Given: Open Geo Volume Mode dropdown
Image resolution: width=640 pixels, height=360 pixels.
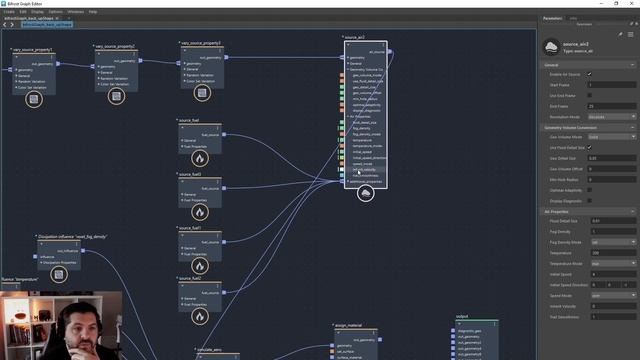Looking at the screenshot, I should click(611, 137).
